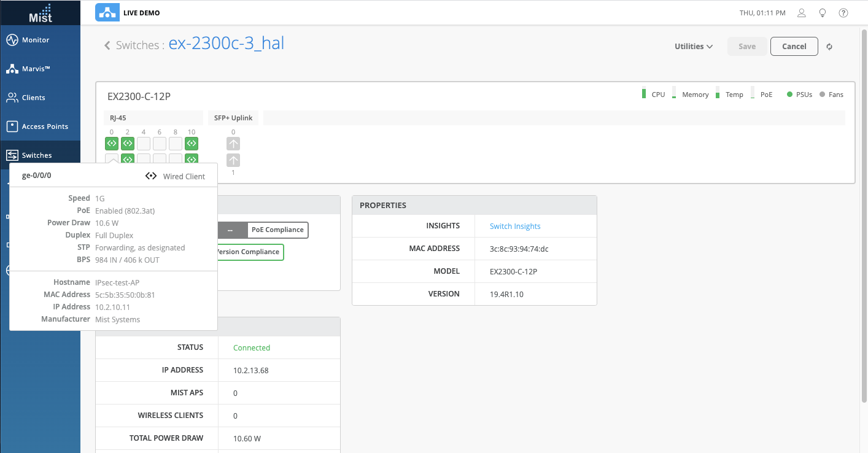Click the Mist logo
Image resolution: width=868 pixels, height=453 pixels.
click(x=41, y=12)
